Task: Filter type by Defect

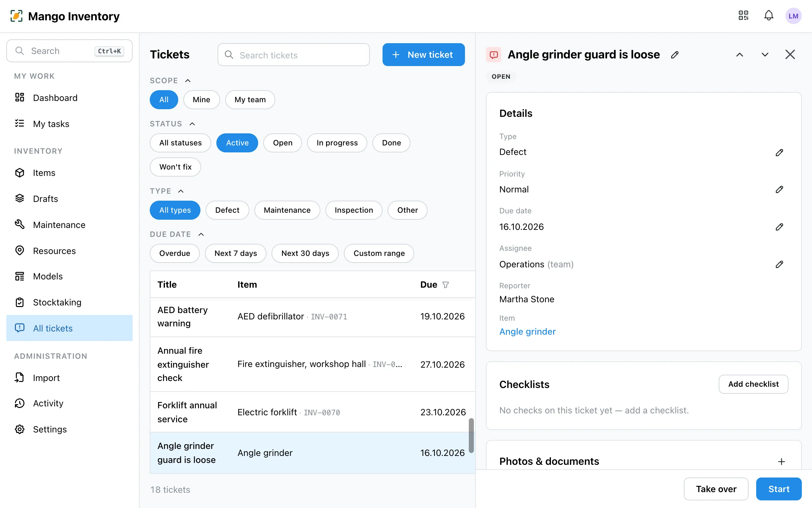Action: pos(227,210)
